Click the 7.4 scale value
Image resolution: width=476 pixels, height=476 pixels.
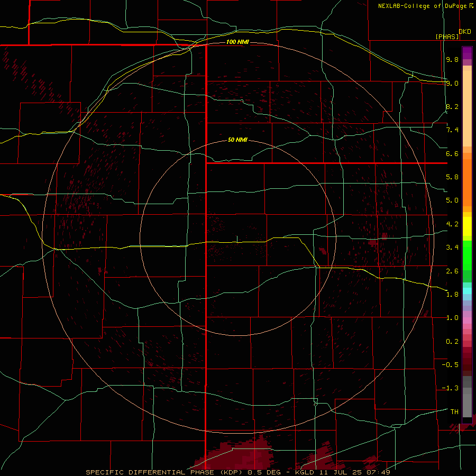[x=452, y=130]
